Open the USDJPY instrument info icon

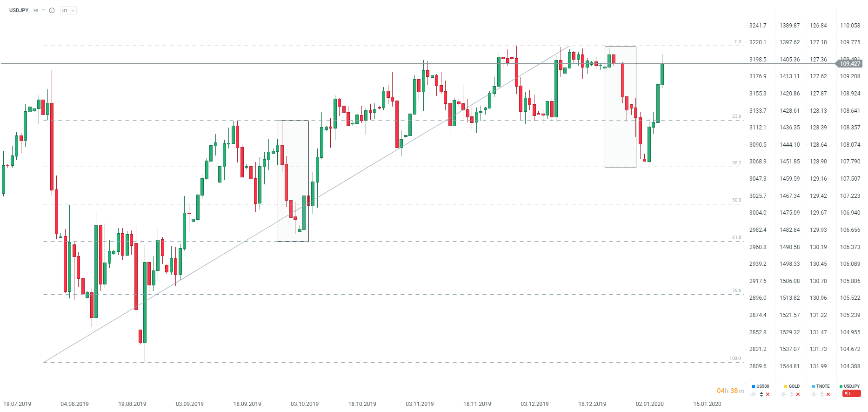[x=52, y=10]
